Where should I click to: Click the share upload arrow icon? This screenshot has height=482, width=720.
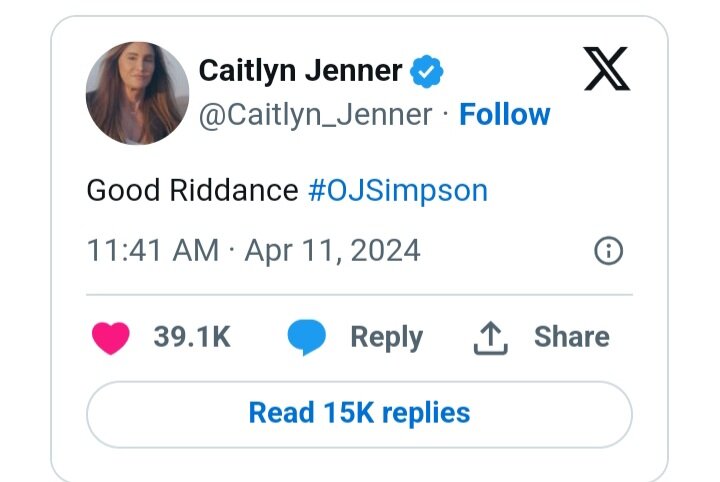490,338
